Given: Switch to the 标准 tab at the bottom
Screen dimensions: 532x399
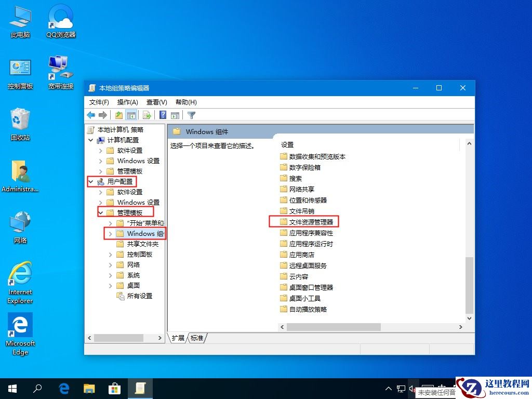Looking at the screenshot, I should [x=196, y=338].
